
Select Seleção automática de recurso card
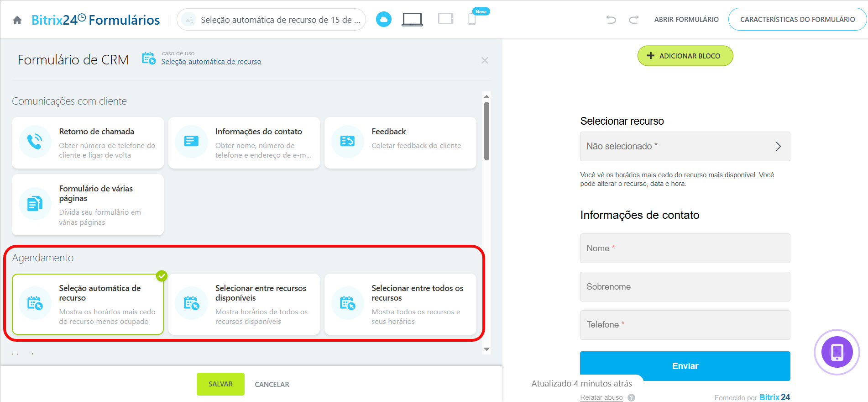point(88,304)
